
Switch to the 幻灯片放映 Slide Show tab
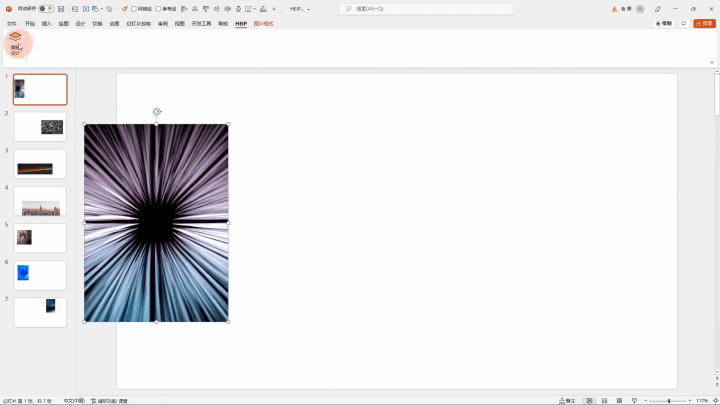click(139, 23)
